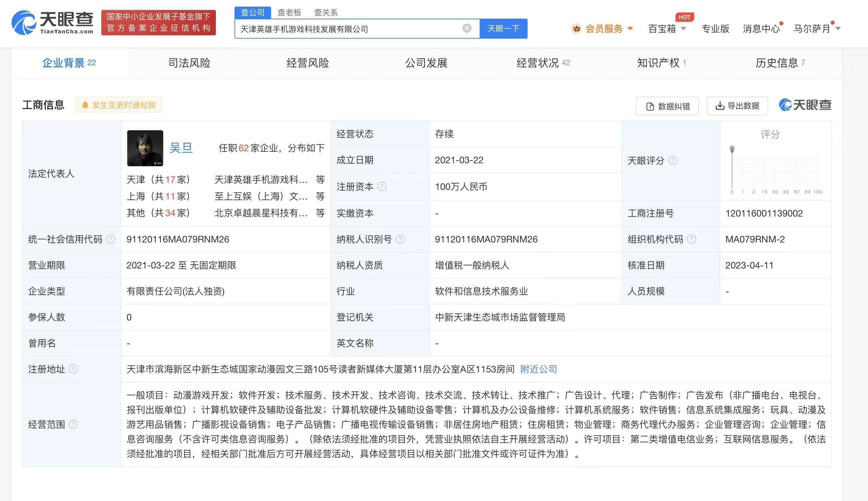Click the help icon next to 注册地址
868x501 pixels.
pos(73,369)
